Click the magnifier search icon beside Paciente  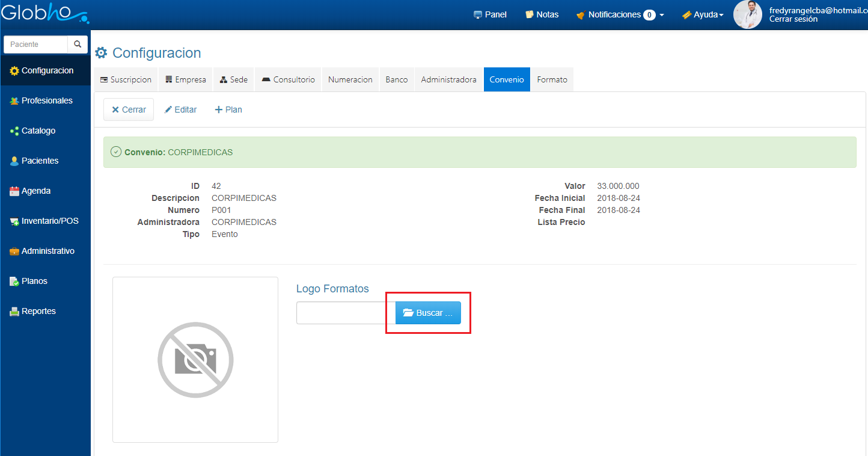pos(78,45)
